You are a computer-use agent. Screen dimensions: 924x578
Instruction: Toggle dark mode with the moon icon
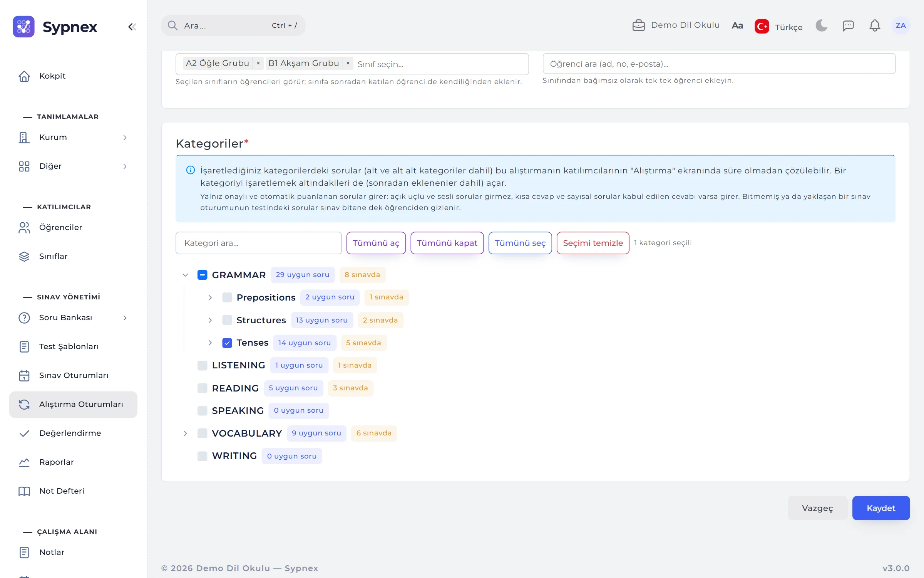[821, 25]
